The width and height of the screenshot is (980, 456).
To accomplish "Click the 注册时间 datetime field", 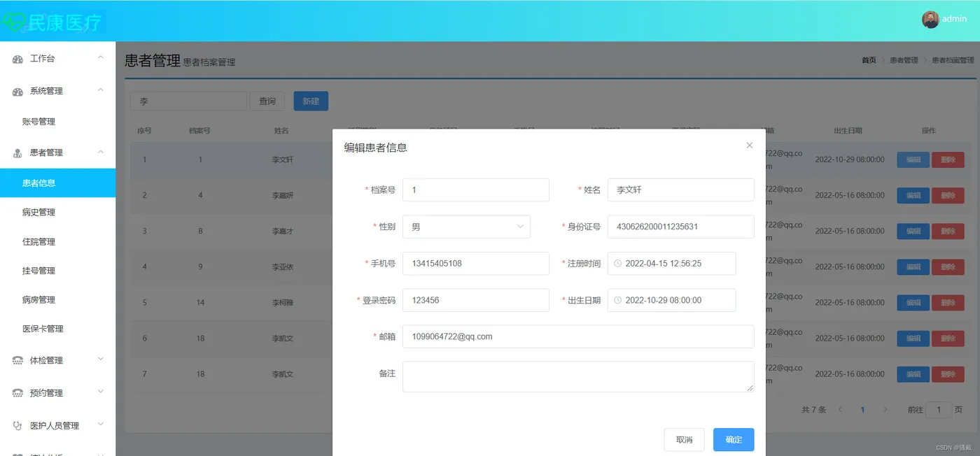I will coord(672,264).
